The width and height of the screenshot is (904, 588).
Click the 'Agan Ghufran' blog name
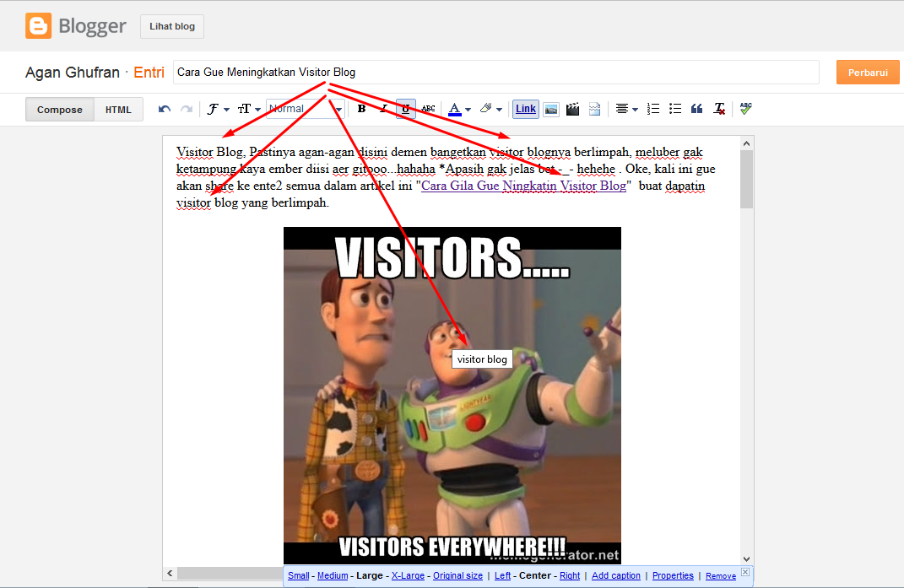click(x=72, y=72)
